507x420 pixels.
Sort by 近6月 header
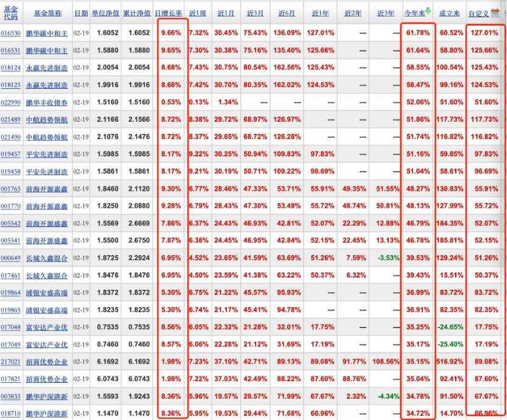[x=287, y=13]
